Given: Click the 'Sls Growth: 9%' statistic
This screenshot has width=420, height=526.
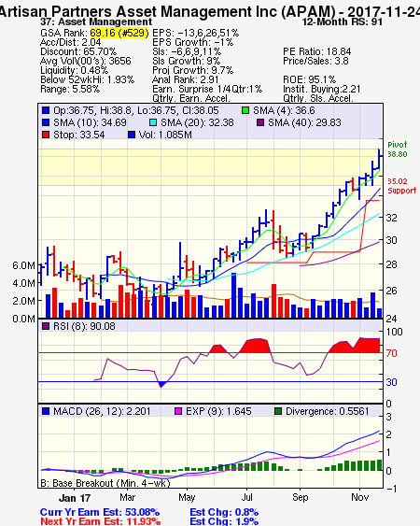Looking at the screenshot, I should (x=187, y=61).
